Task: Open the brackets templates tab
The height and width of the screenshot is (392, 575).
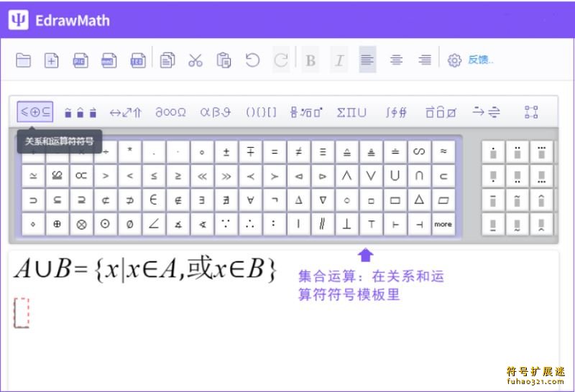Action: pyautogui.click(x=261, y=113)
